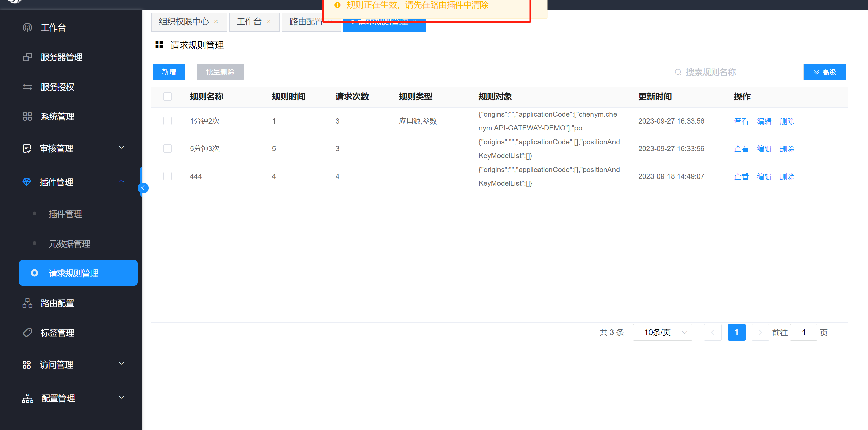Open 系统管理 in sidebar
Image resolution: width=868 pixels, height=430 pixels.
[57, 116]
